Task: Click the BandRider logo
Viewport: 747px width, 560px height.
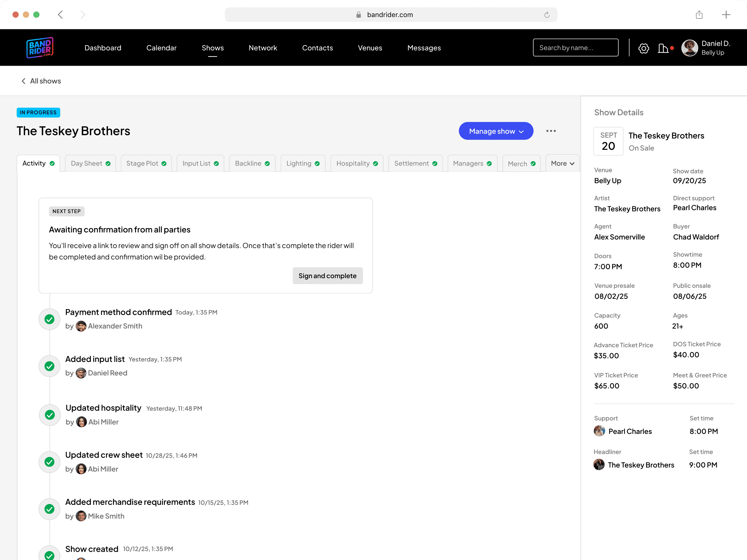Action: 40,48
